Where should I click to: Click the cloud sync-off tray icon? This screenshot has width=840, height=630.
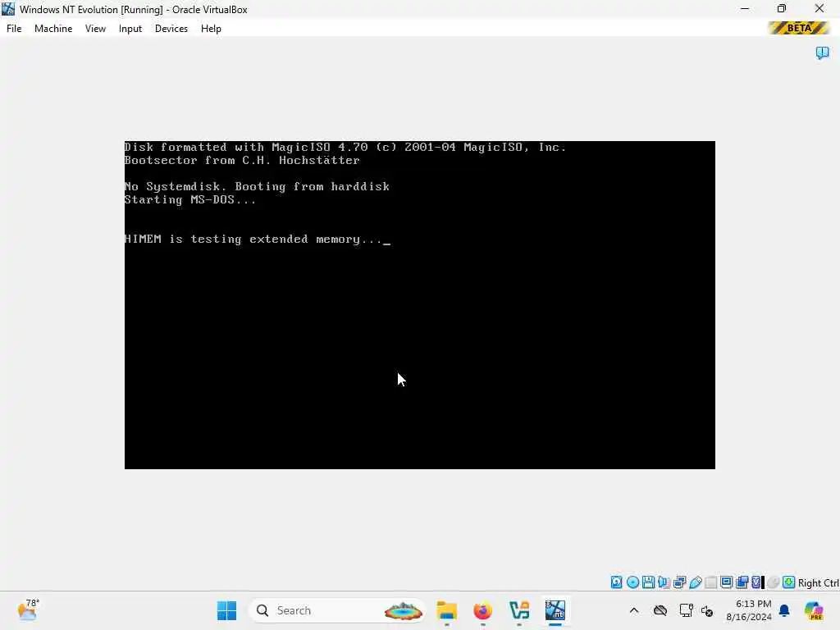tap(660, 610)
